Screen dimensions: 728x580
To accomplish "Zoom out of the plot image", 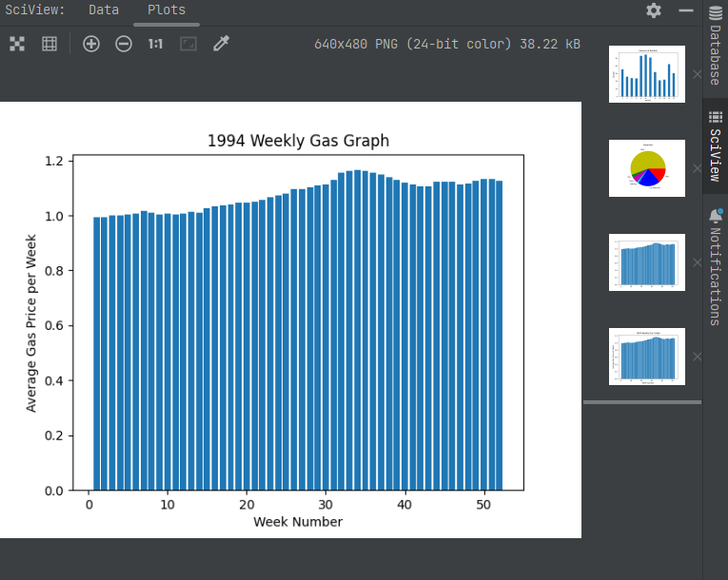I will click(124, 44).
